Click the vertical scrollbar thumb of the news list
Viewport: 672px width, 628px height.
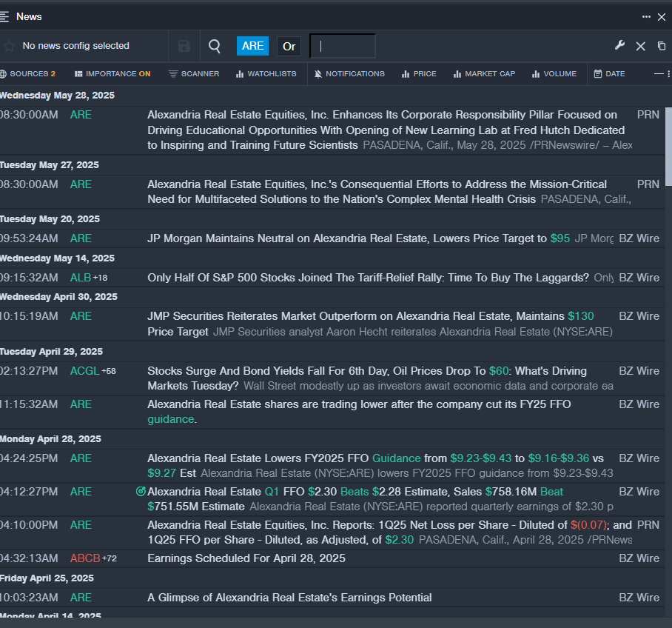(x=668, y=147)
